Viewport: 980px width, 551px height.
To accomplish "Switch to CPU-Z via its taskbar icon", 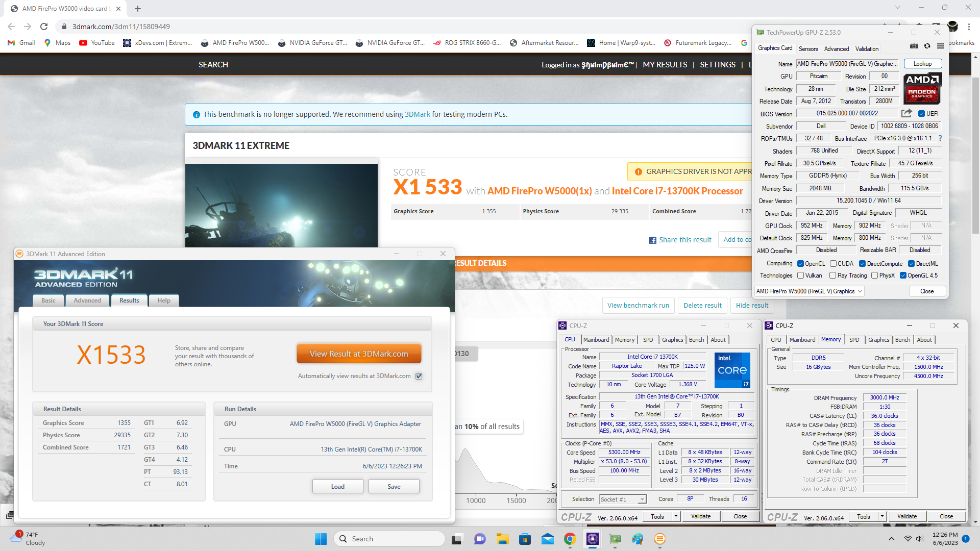I will (592, 539).
